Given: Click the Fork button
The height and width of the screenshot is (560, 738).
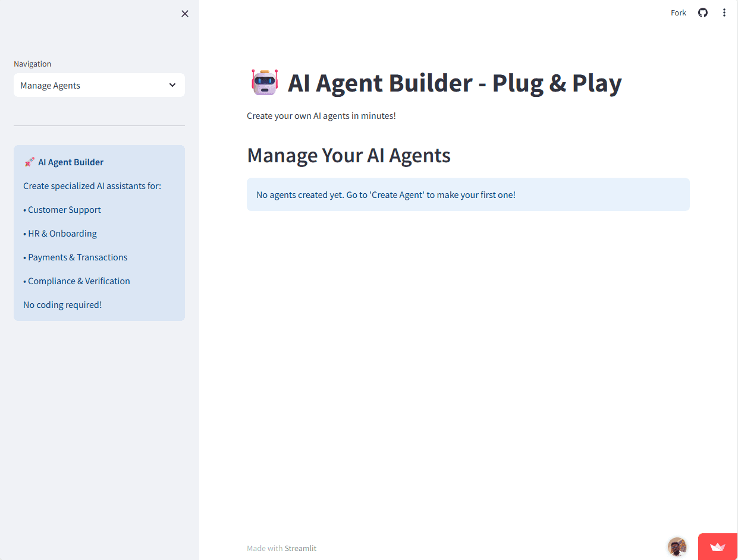Looking at the screenshot, I should (678, 12).
